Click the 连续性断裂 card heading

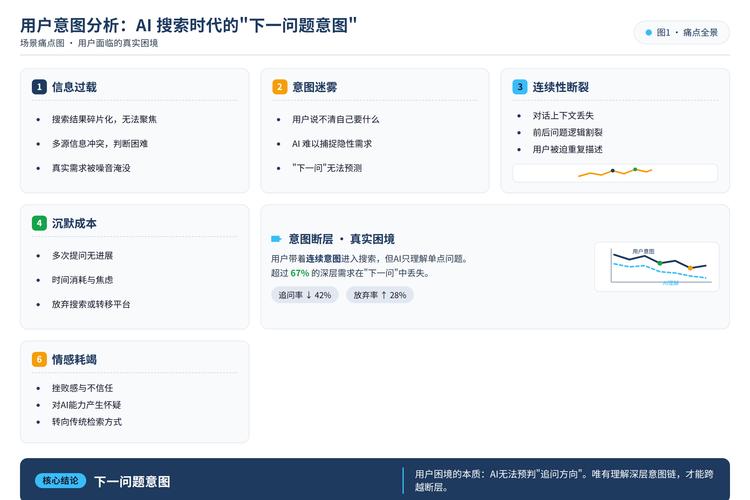pos(561,87)
